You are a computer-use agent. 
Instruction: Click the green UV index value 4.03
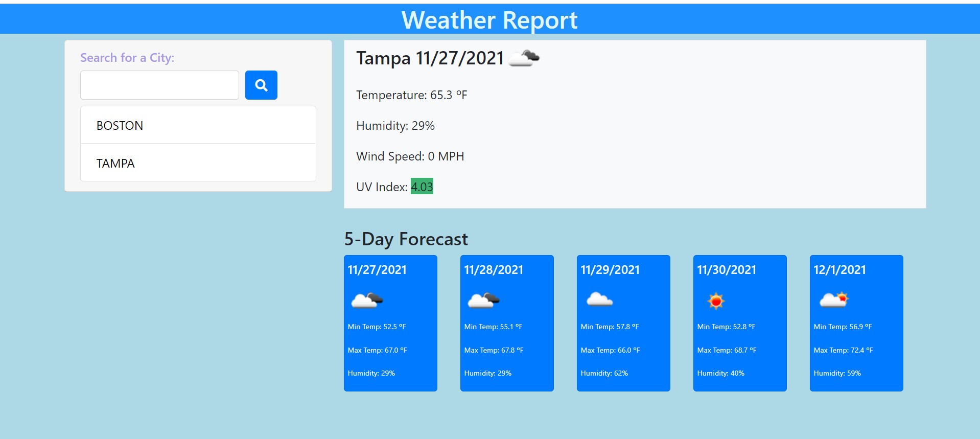pyautogui.click(x=422, y=187)
